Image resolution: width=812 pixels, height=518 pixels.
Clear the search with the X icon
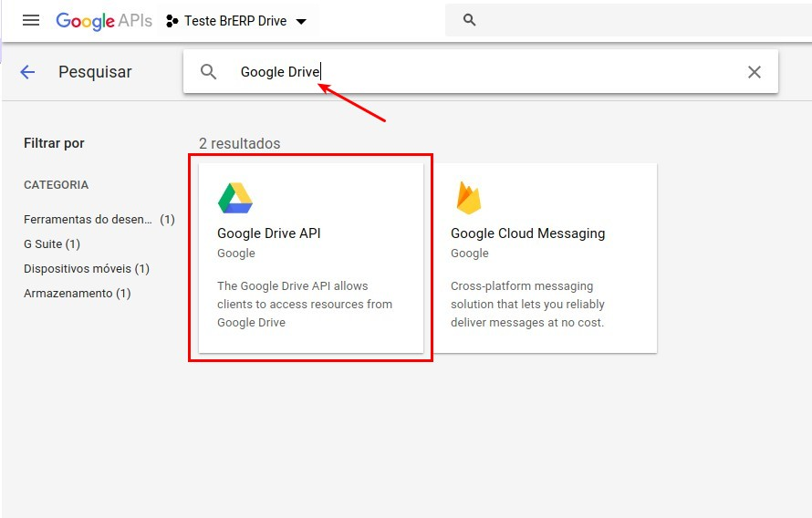[x=755, y=72]
